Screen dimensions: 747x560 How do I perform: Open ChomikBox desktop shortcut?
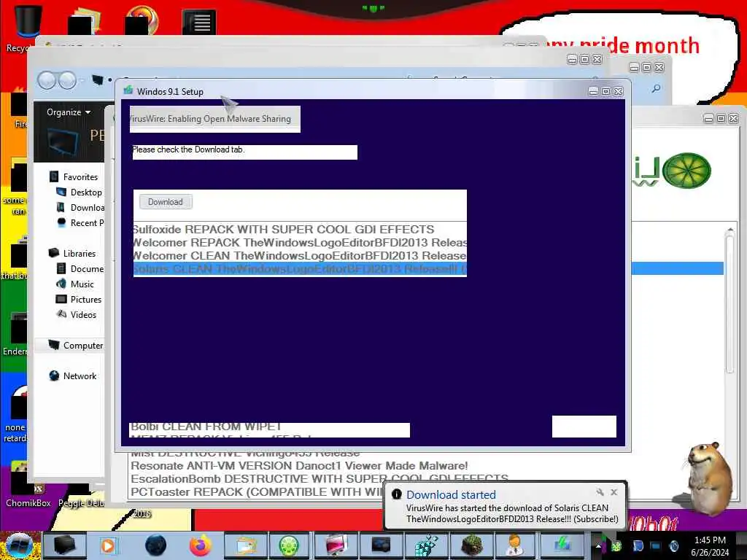coord(28,486)
